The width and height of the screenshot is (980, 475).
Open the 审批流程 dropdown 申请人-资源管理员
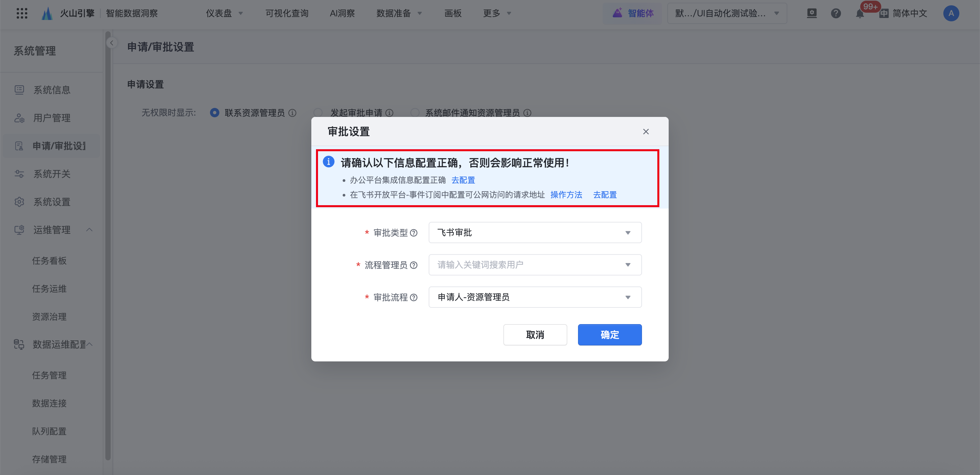(x=535, y=297)
